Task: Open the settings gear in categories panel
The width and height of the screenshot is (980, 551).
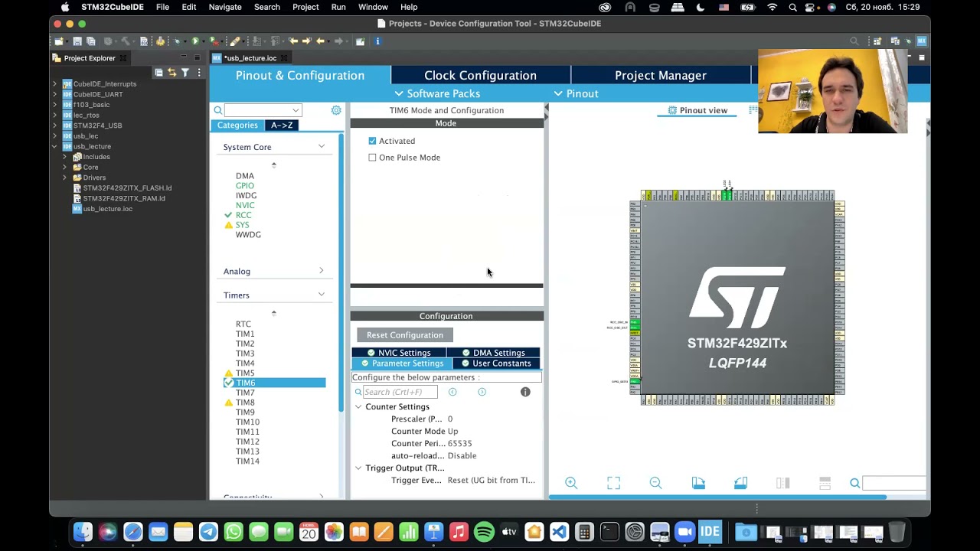Action: click(336, 110)
